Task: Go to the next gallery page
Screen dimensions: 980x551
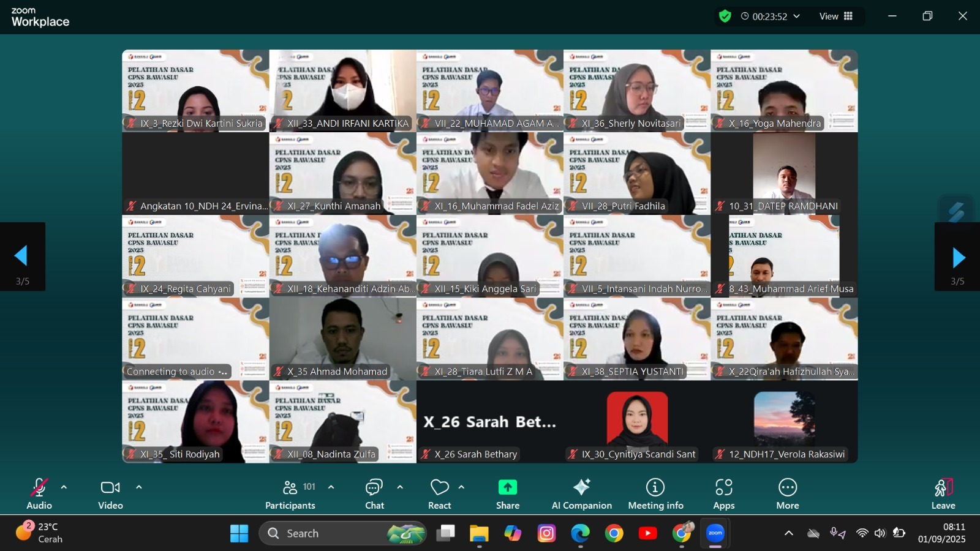Action: tap(957, 256)
